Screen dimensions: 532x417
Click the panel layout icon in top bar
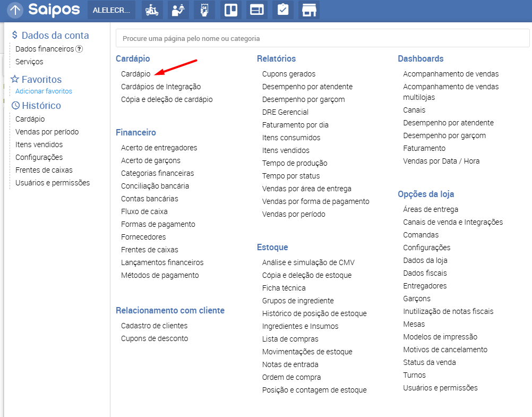[x=257, y=10]
